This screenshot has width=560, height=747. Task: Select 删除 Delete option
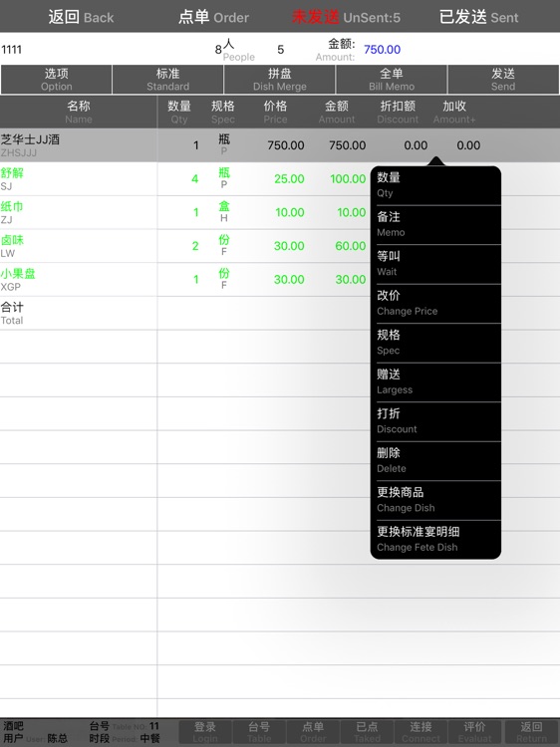[435, 461]
